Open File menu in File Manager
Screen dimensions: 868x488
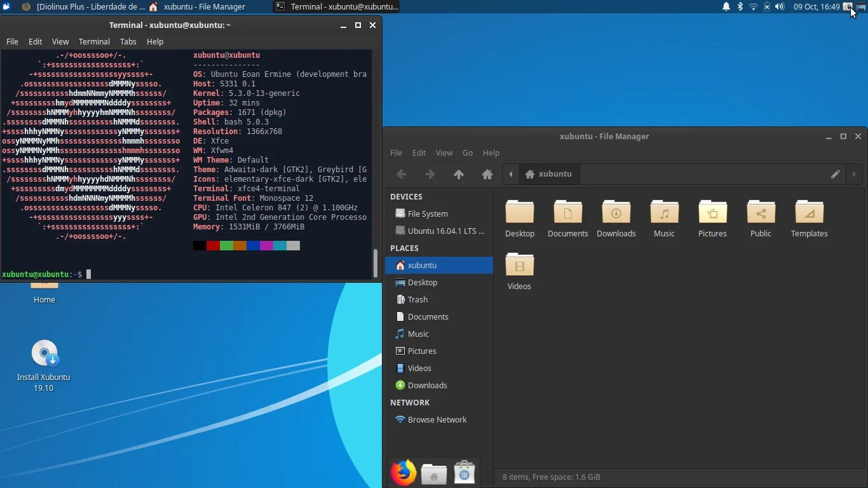point(396,152)
